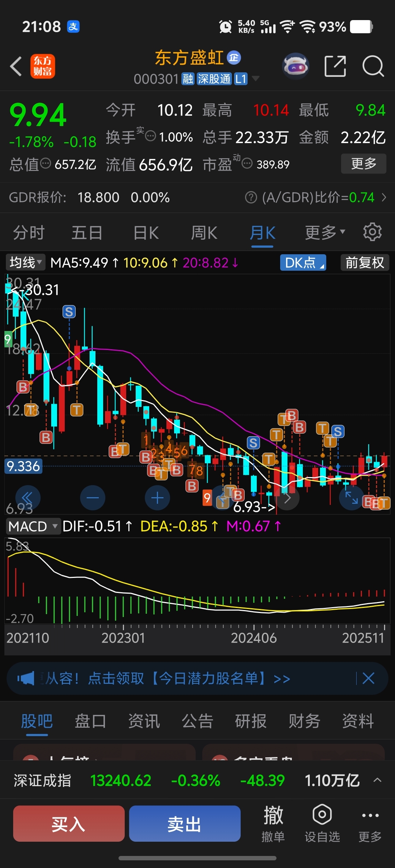
Task: Open the 研报 tab
Action: [251, 722]
